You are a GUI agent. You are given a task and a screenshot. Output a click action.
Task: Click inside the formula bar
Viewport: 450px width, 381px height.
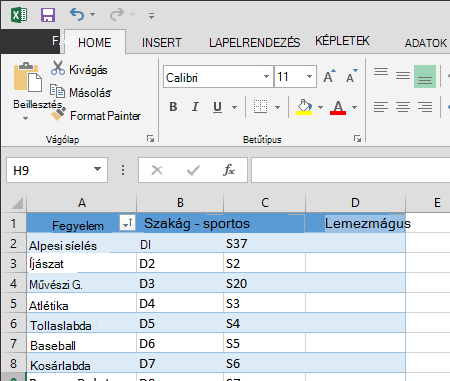(351, 170)
